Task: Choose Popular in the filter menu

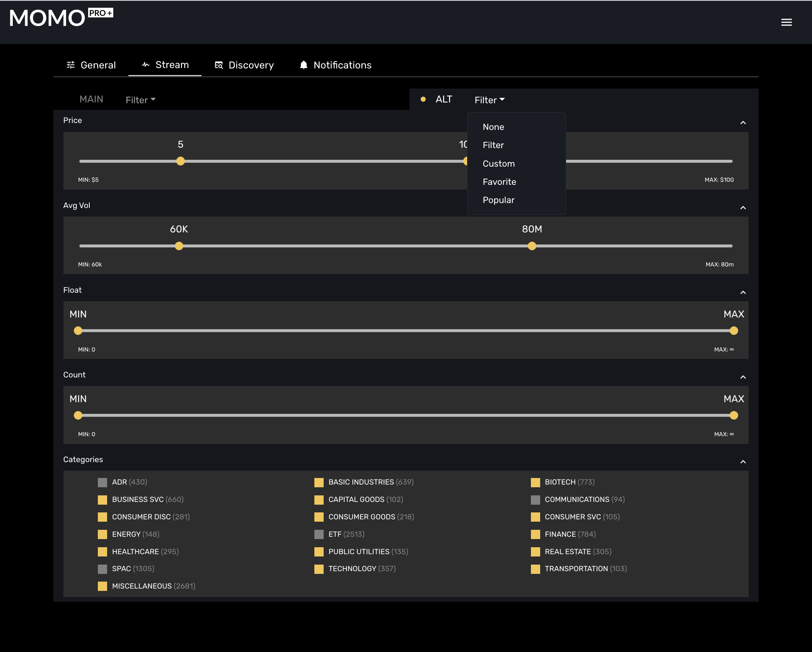Action: (498, 200)
